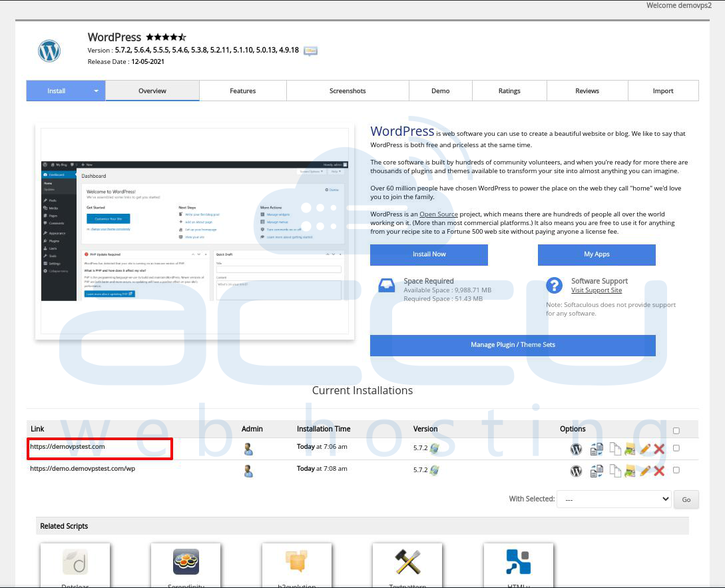Click the Installation Time column header

tap(324, 429)
